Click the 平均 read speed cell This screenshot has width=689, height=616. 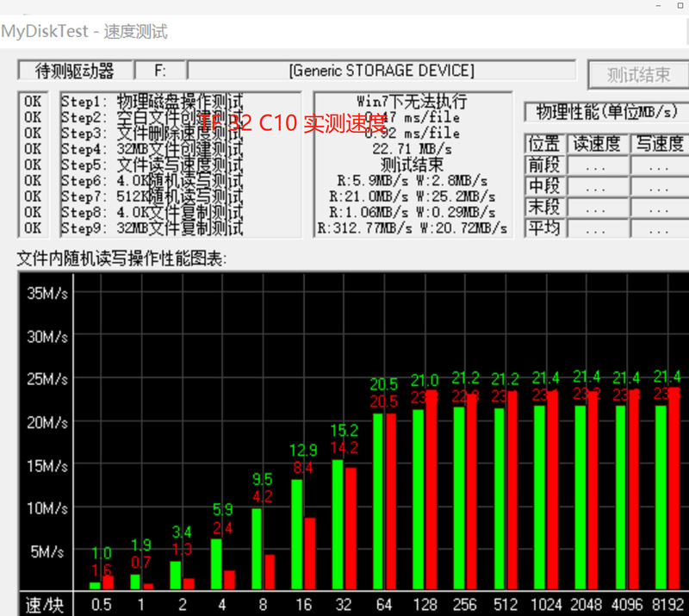[597, 228]
